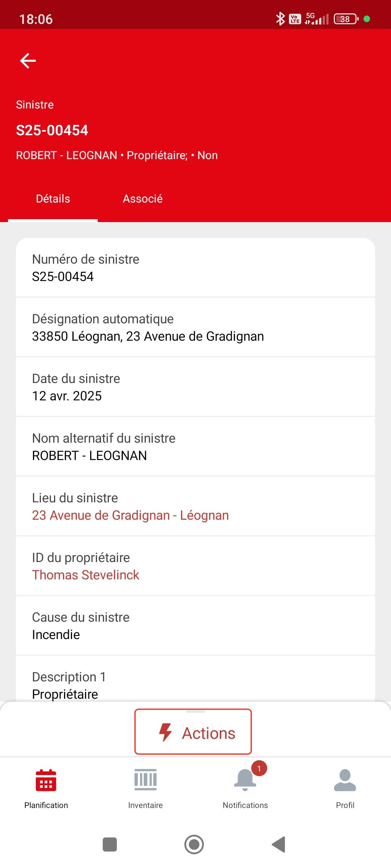Switch to the Associé tab
The width and height of the screenshot is (391, 868).
(143, 199)
